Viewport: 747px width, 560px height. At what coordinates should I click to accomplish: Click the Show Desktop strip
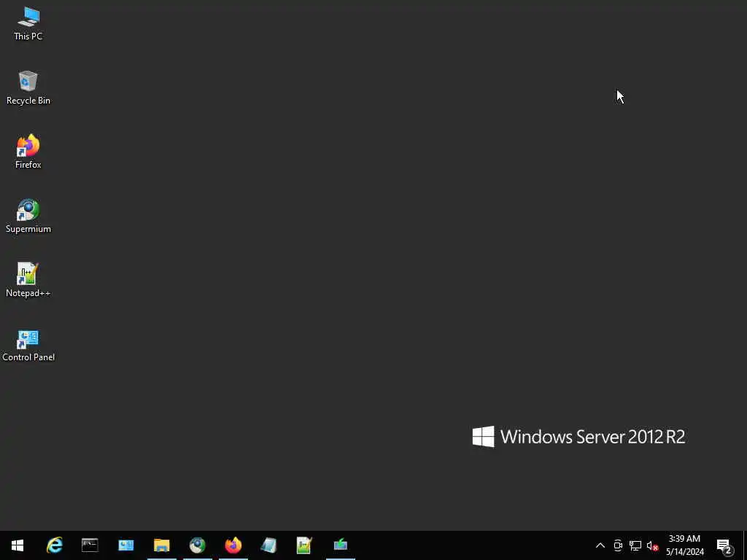tap(745, 545)
